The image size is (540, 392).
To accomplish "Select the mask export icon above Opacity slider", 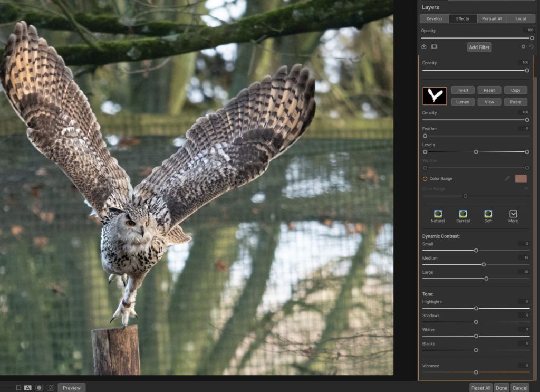I will (424, 47).
